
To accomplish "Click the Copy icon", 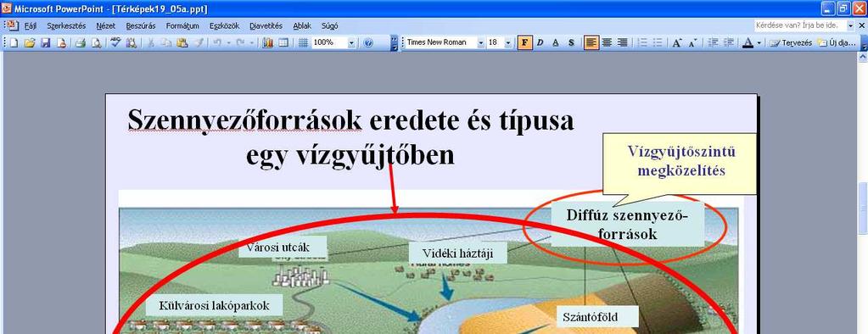I will pos(166,42).
